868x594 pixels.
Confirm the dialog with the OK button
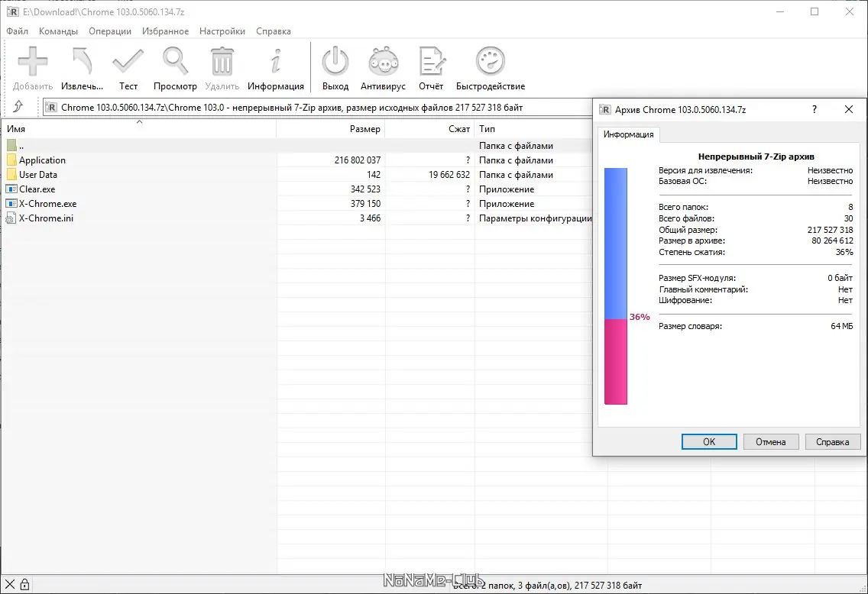708,441
